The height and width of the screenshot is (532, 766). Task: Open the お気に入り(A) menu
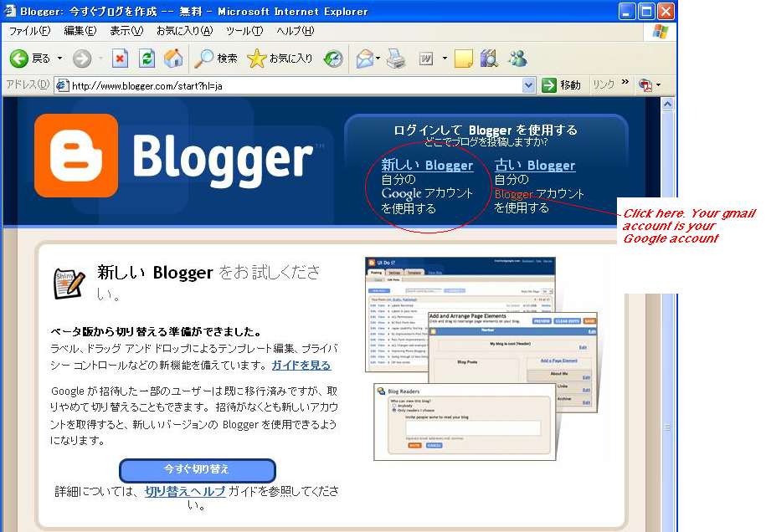click(x=185, y=31)
